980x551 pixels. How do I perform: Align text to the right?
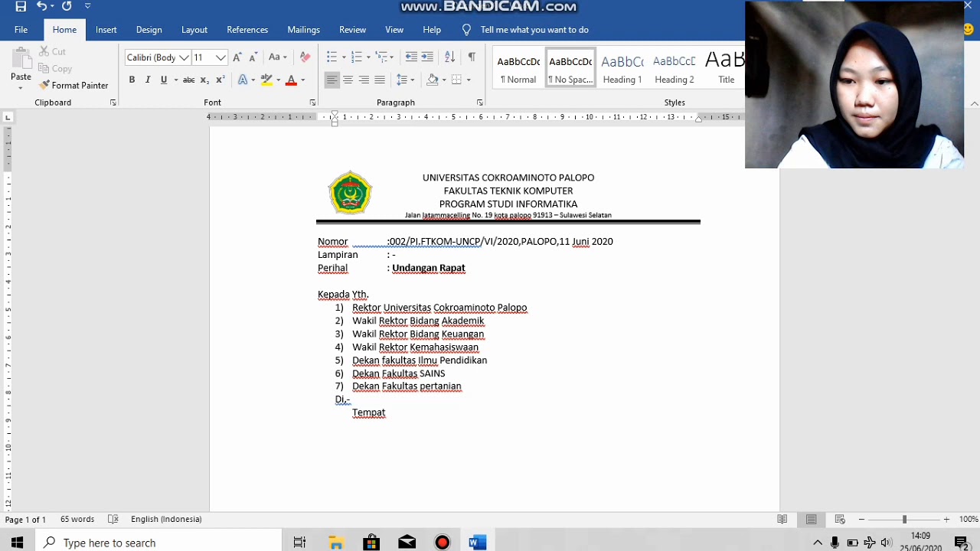click(364, 80)
